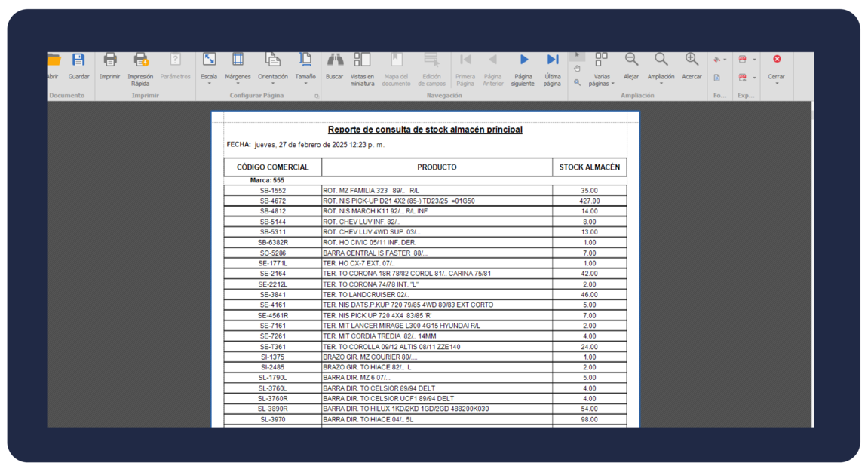Viewport: 868px width, 472px height.
Task: Click the PRODUCTO column header
Action: (437, 167)
